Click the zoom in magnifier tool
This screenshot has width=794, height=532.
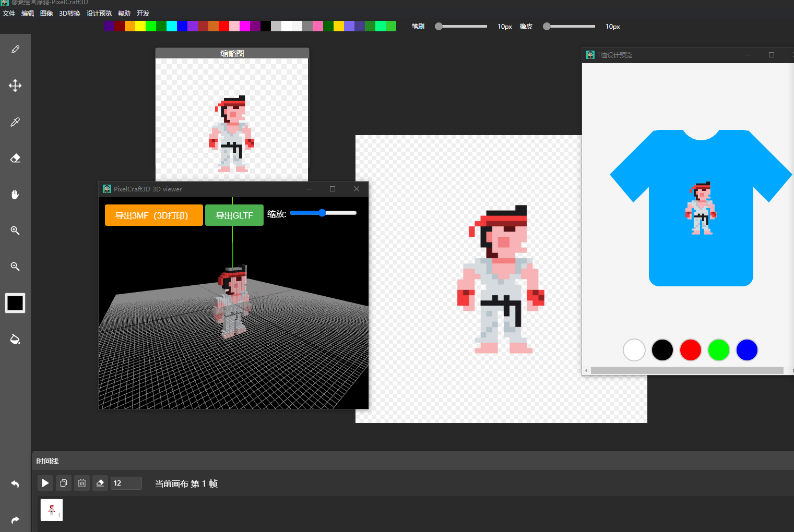(x=15, y=231)
